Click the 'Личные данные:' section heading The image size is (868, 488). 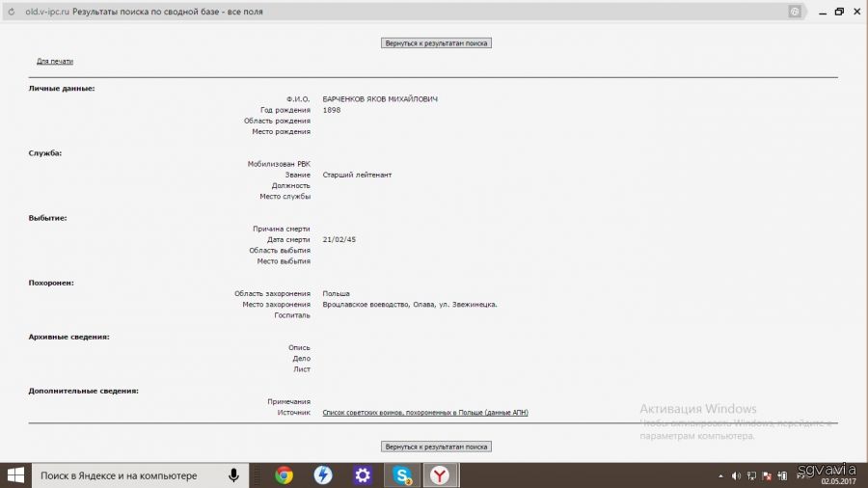pos(62,89)
